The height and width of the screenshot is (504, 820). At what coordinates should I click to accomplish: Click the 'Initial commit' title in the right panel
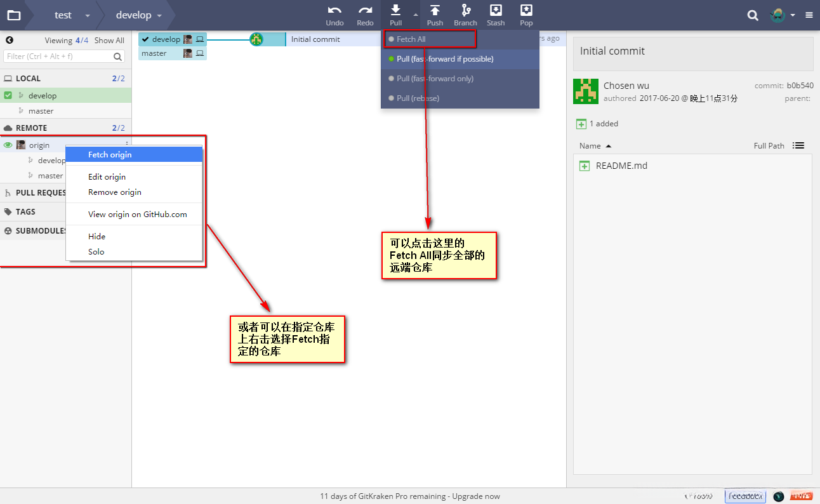[x=612, y=51]
